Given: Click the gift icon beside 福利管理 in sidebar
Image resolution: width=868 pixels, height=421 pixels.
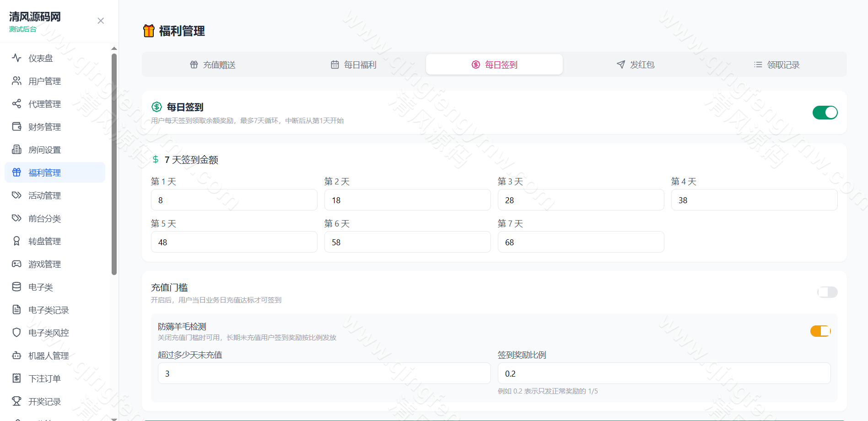Looking at the screenshot, I should [x=16, y=173].
